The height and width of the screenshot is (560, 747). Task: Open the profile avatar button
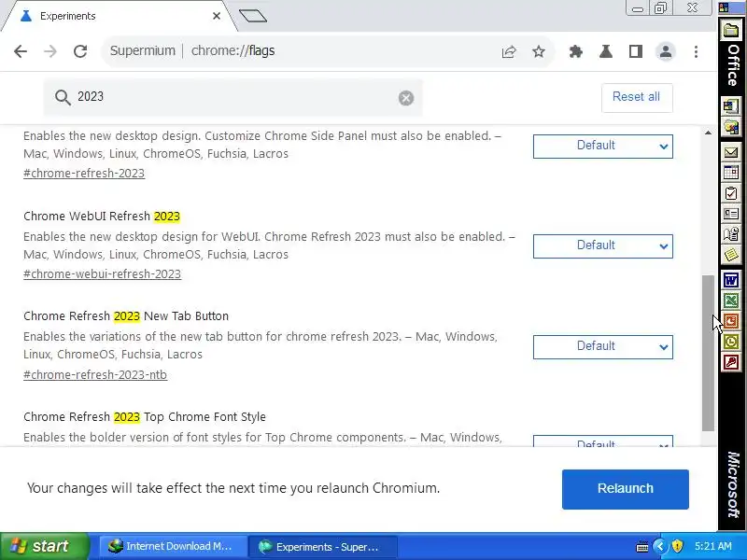click(x=666, y=51)
